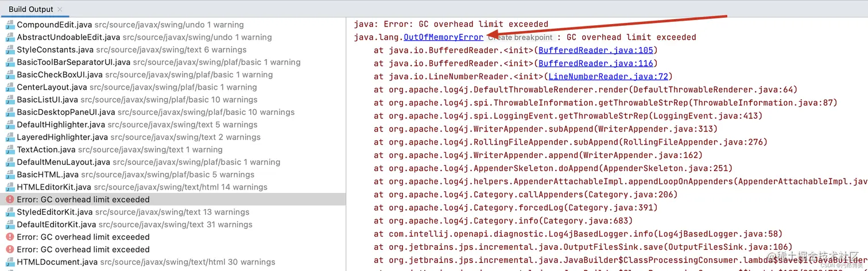
Task: Click the file icon beside CompoundEdit.java
Action: 10,25
